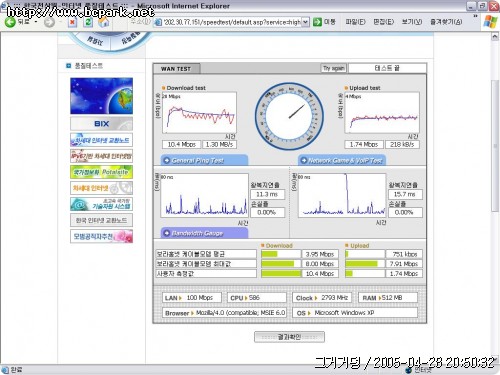
Task: Open the 편집(E) menu
Action: coord(383,22)
